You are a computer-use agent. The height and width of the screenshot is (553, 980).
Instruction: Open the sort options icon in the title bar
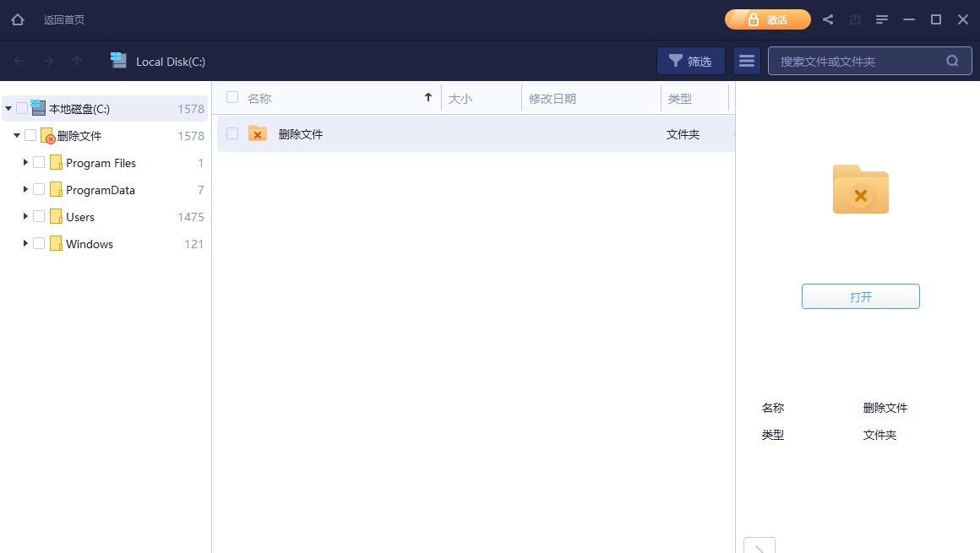[882, 19]
